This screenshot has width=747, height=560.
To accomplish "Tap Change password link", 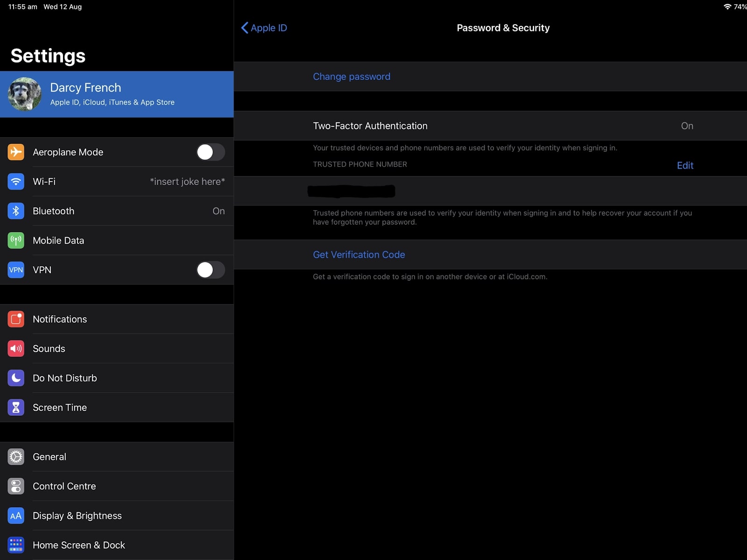I will (352, 77).
